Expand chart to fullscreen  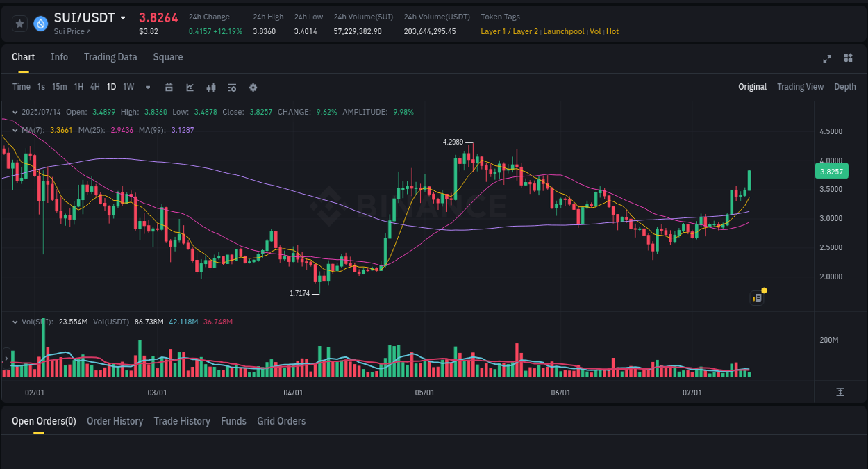click(x=826, y=59)
